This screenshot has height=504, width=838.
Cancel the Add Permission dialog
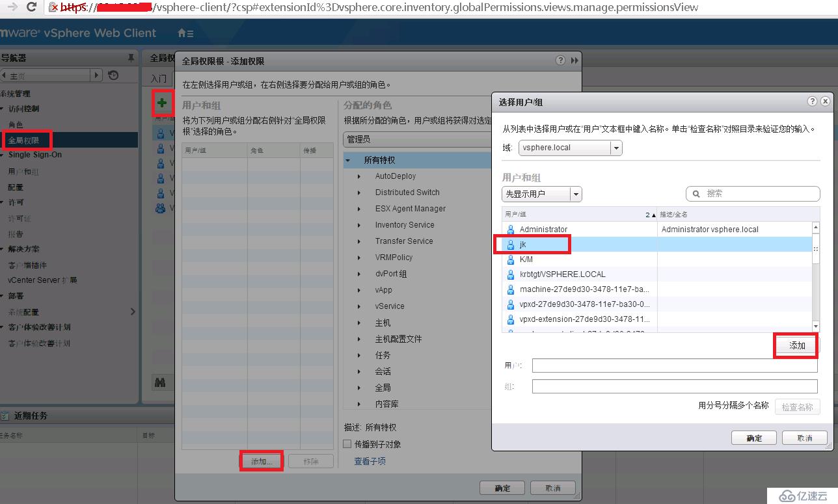pyautogui.click(x=553, y=488)
